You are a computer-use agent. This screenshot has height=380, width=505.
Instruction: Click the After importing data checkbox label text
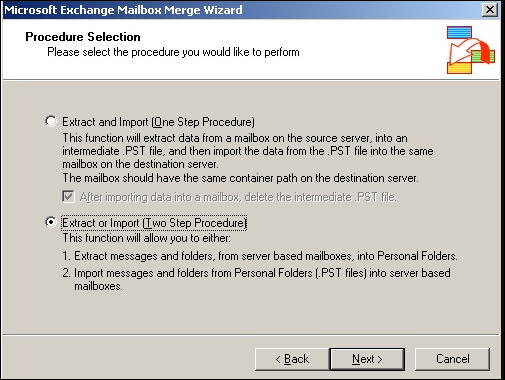coord(238,197)
